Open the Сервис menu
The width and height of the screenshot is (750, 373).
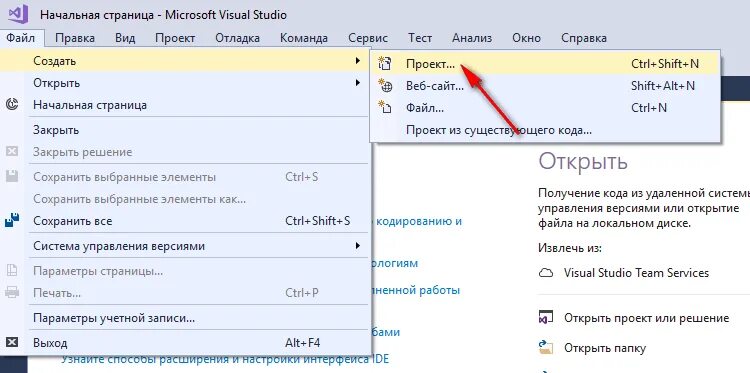coord(368,38)
